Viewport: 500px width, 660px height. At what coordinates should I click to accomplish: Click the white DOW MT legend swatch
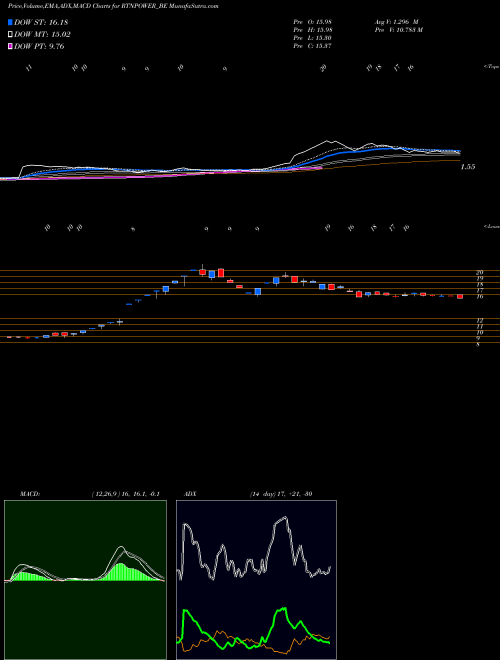pyautogui.click(x=10, y=35)
